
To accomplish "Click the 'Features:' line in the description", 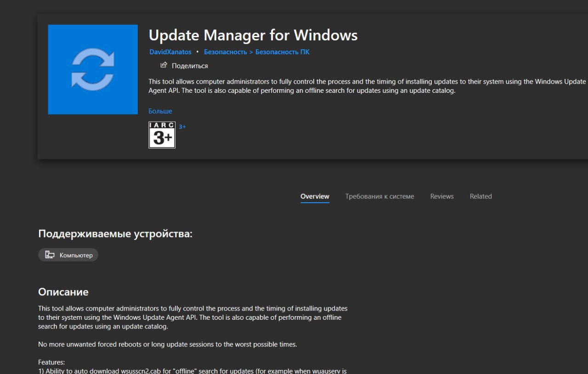I will [51, 362].
